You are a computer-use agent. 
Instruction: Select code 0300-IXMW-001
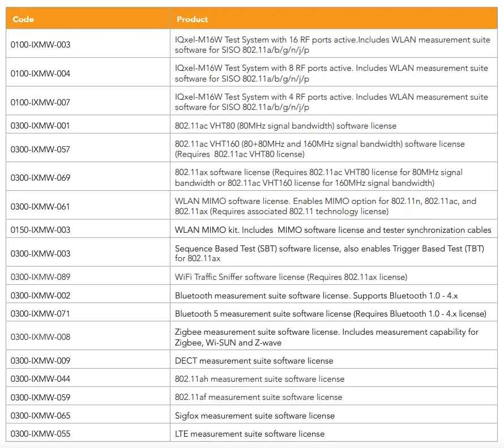40,126
